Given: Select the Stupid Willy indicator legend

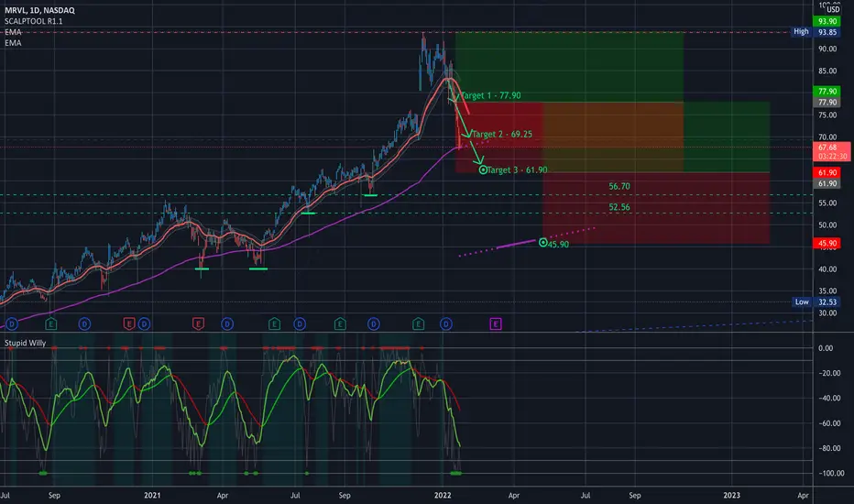Looking at the screenshot, I should click(x=25, y=343).
